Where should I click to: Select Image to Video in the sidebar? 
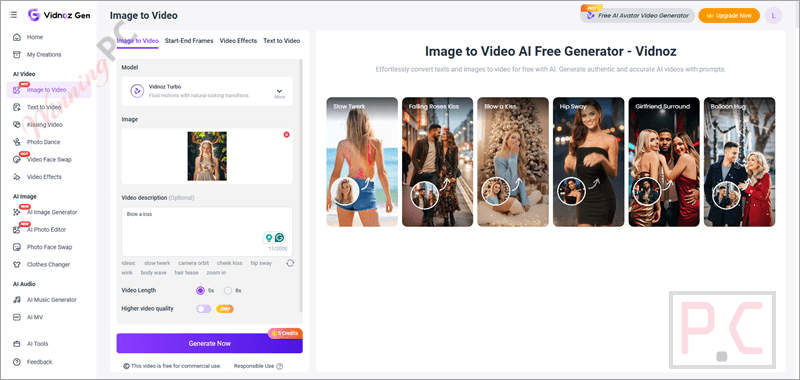(49, 90)
